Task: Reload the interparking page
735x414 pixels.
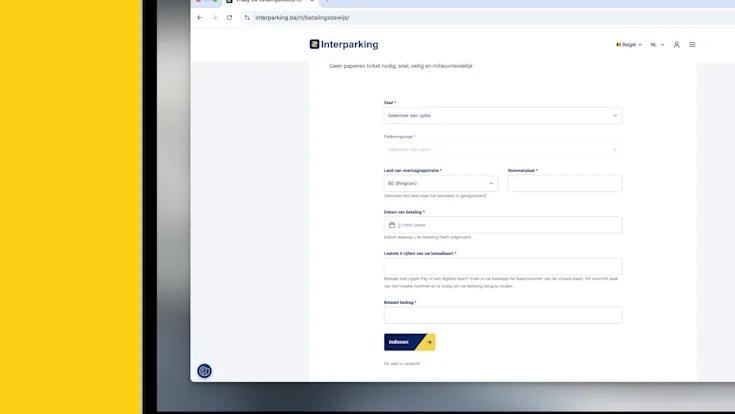Action: (229, 17)
